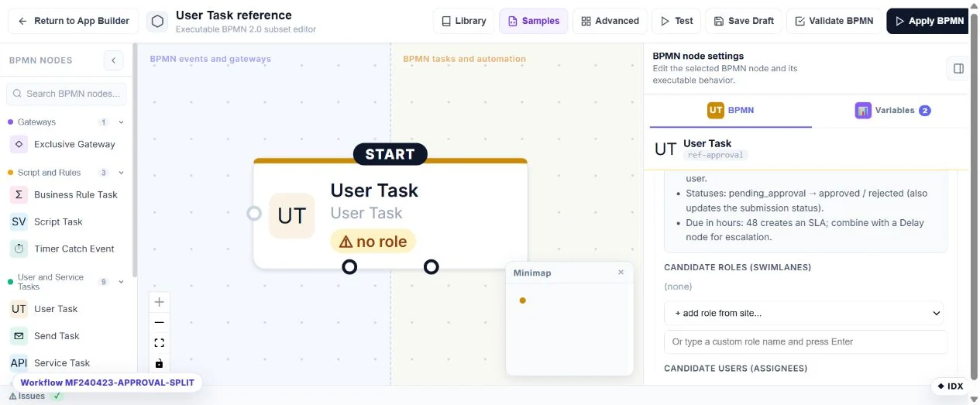Run the Test button
Viewport: 980px width, 405px height.
point(676,21)
